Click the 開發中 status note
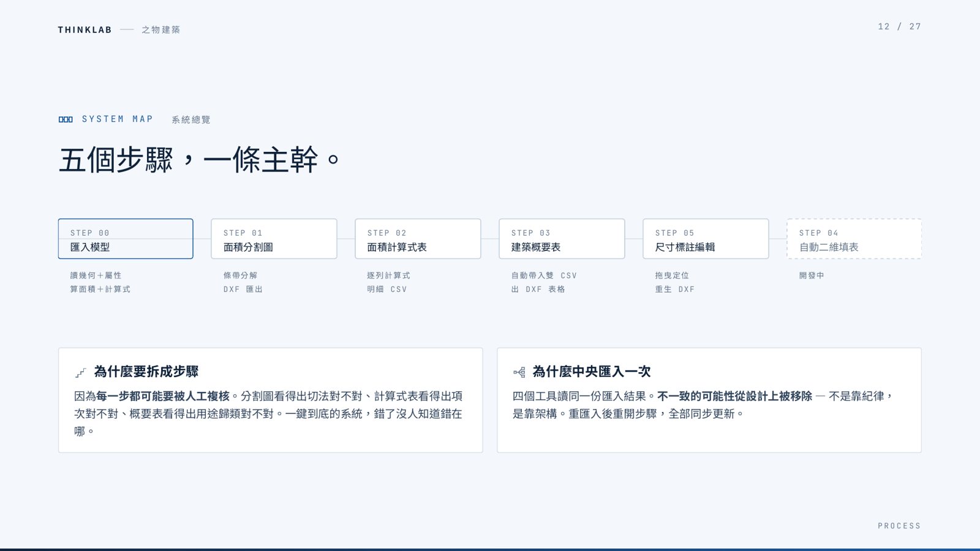This screenshot has height=551, width=980. 812,275
